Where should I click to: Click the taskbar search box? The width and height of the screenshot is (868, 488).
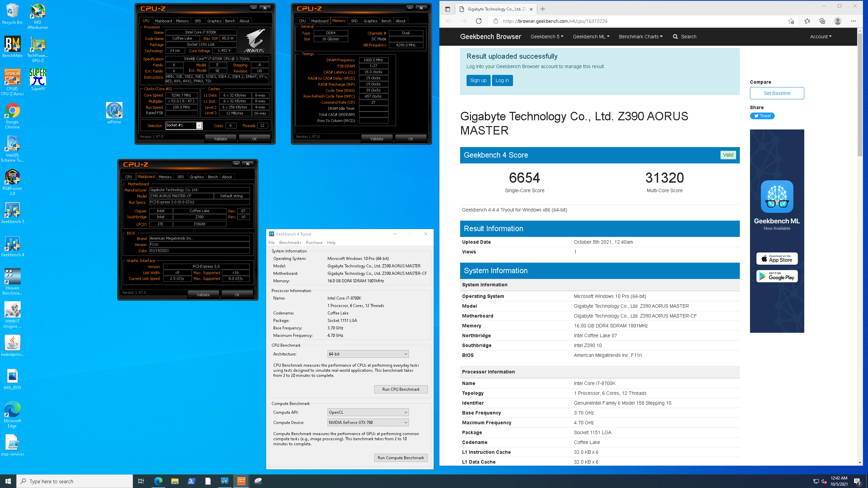75,481
